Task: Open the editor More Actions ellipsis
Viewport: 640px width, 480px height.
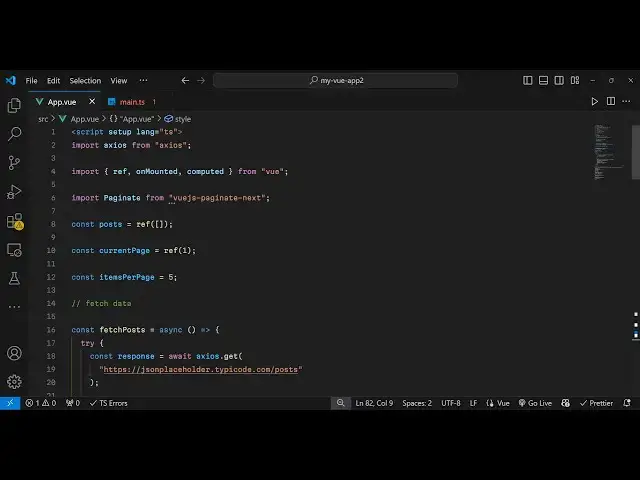Action: point(626,101)
